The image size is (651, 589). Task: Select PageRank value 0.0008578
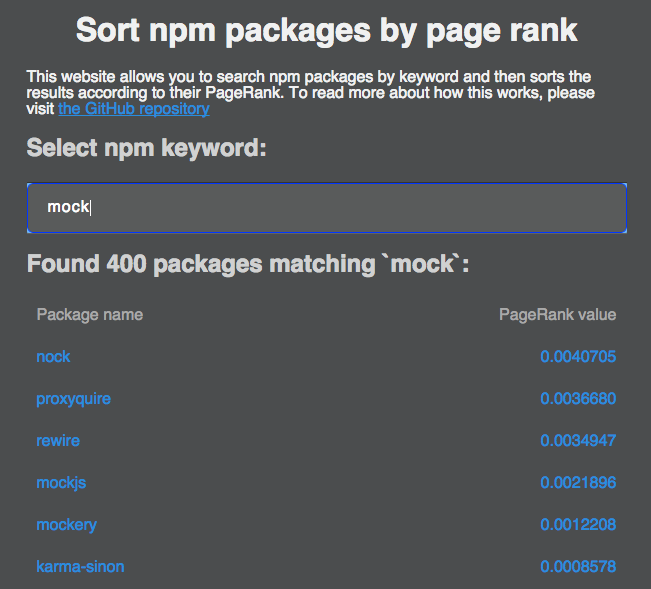[x=578, y=567]
